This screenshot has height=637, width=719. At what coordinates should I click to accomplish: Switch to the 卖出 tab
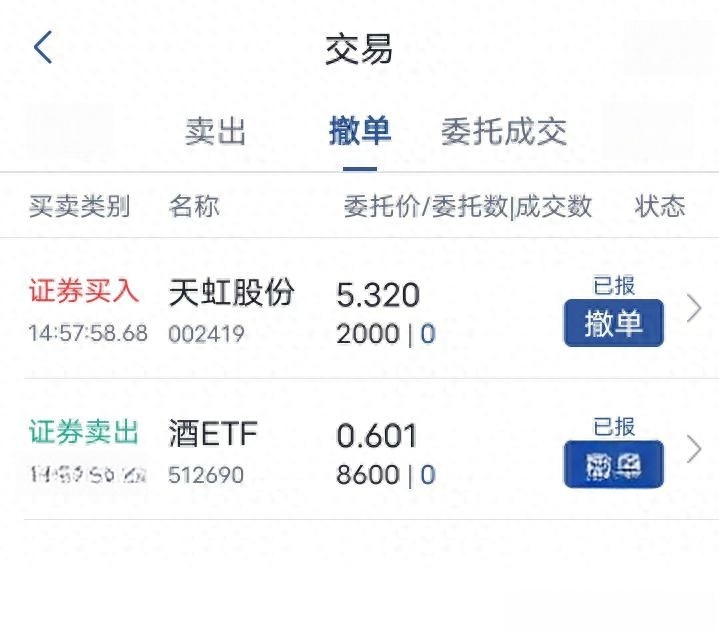[x=216, y=132]
